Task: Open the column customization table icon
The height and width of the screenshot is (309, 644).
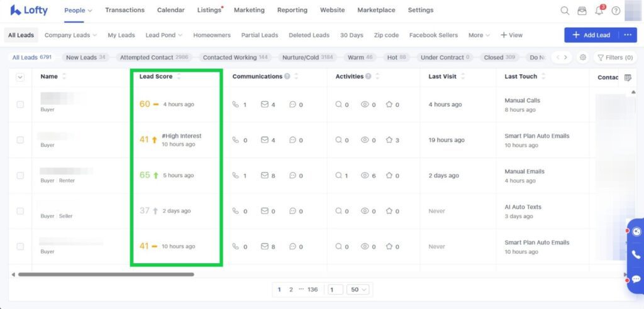Action: pyautogui.click(x=628, y=77)
